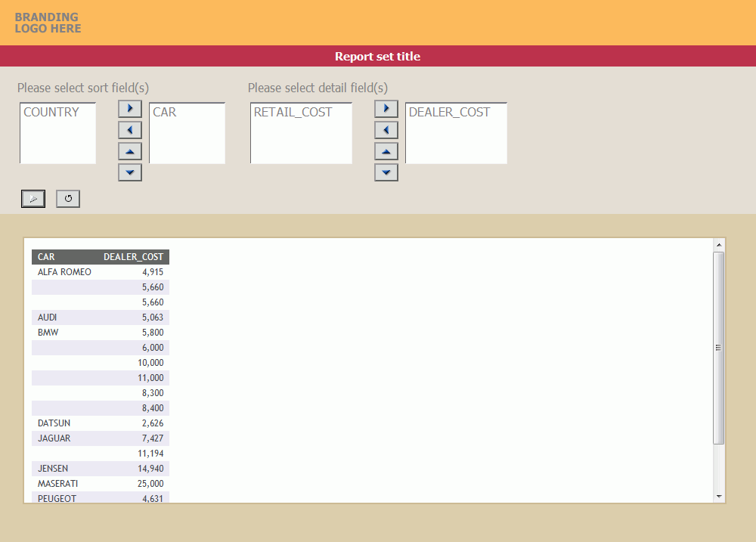
Task: Click the detail fields move-down arrow button
Action: click(386, 172)
